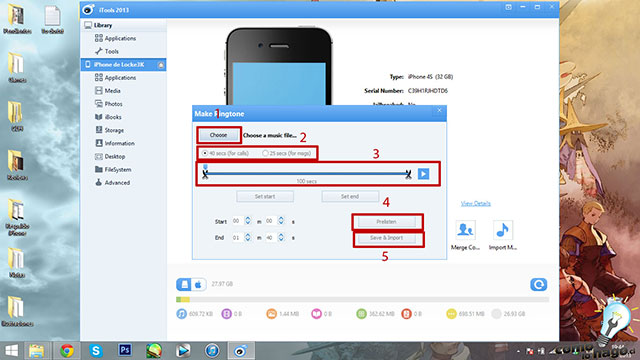Click the iTools taskbar icon

click(x=241, y=351)
